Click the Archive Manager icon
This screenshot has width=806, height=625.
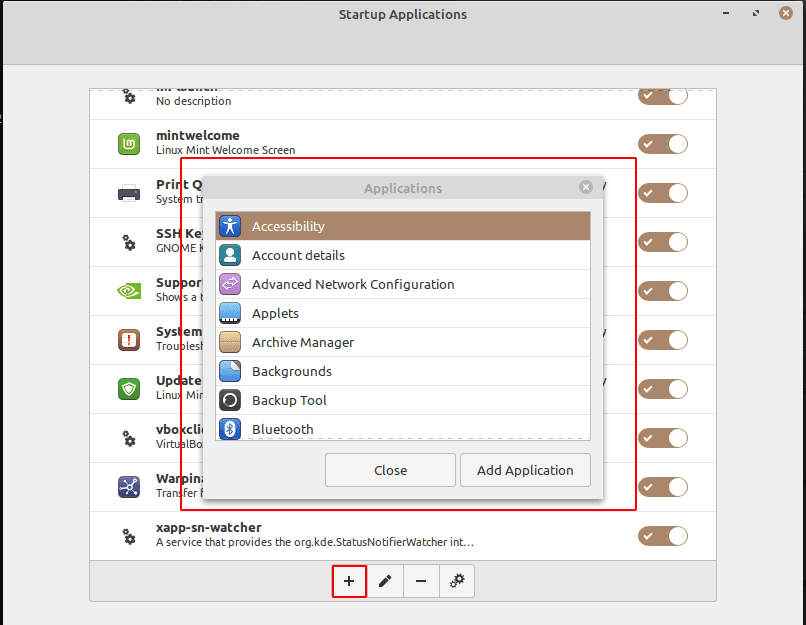point(230,342)
